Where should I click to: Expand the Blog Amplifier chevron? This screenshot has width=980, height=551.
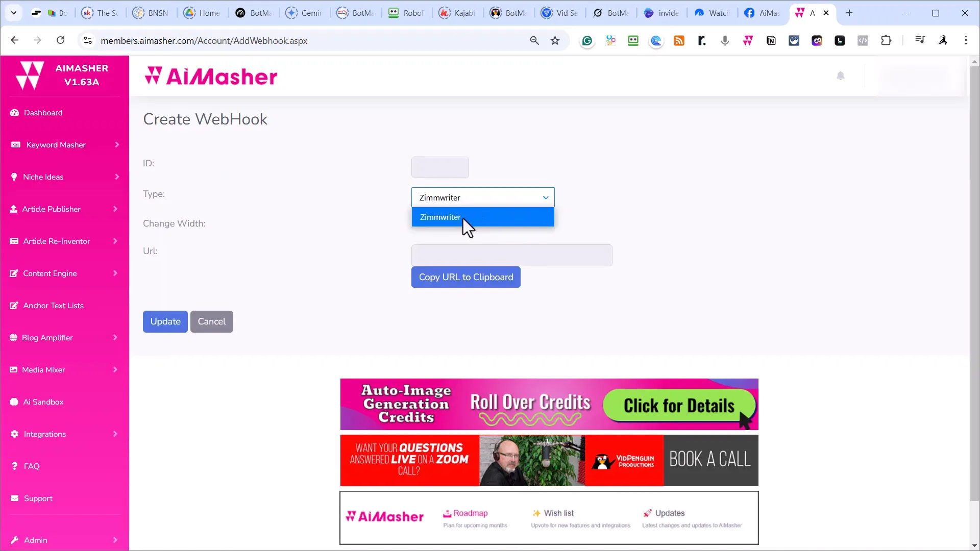[x=115, y=338]
